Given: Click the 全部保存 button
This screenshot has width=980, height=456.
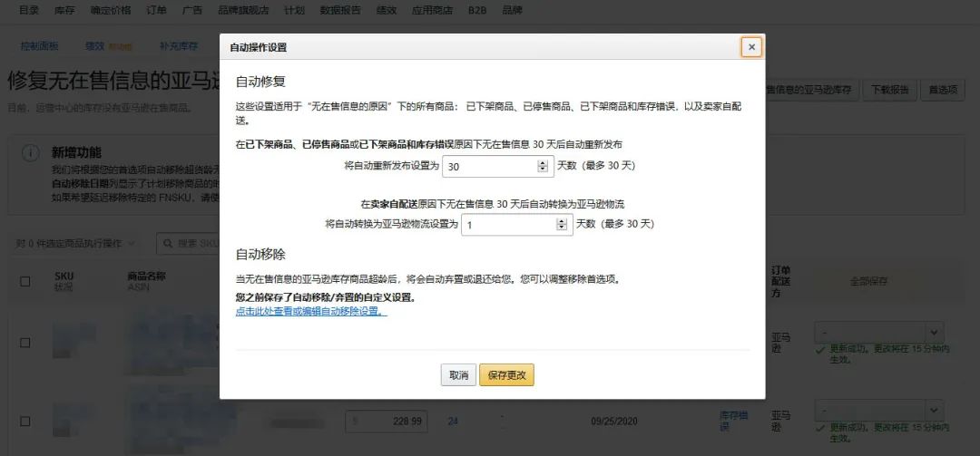Looking at the screenshot, I should tap(868, 281).
